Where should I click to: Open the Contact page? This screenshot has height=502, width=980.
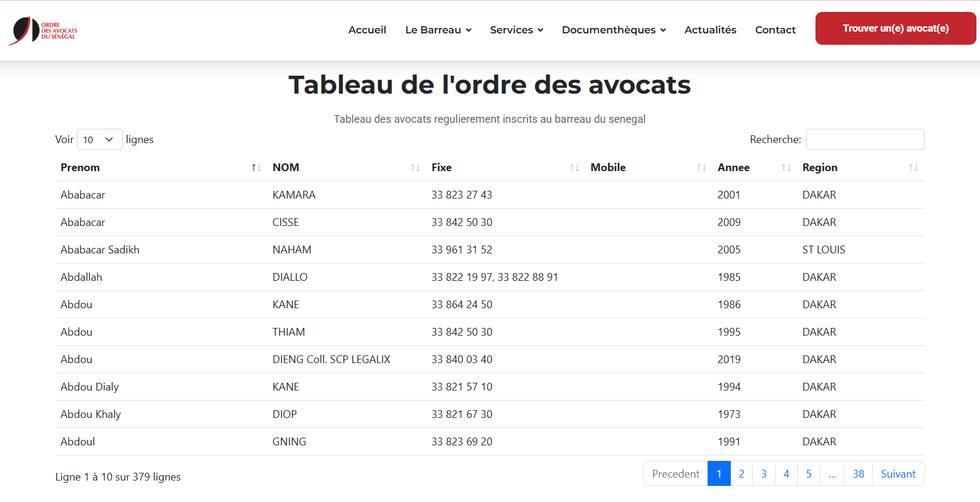[x=775, y=30]
